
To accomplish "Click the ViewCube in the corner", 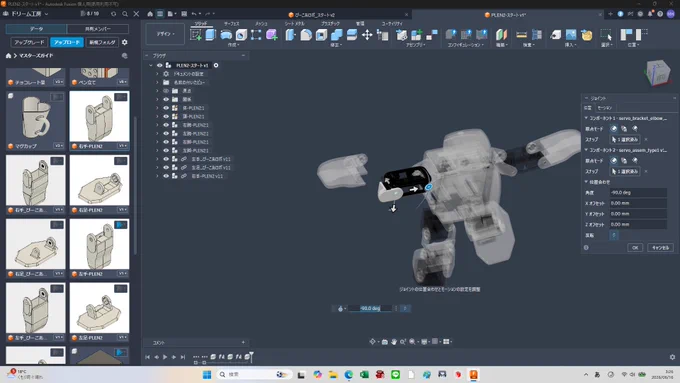I will click(x=658, y=73).
